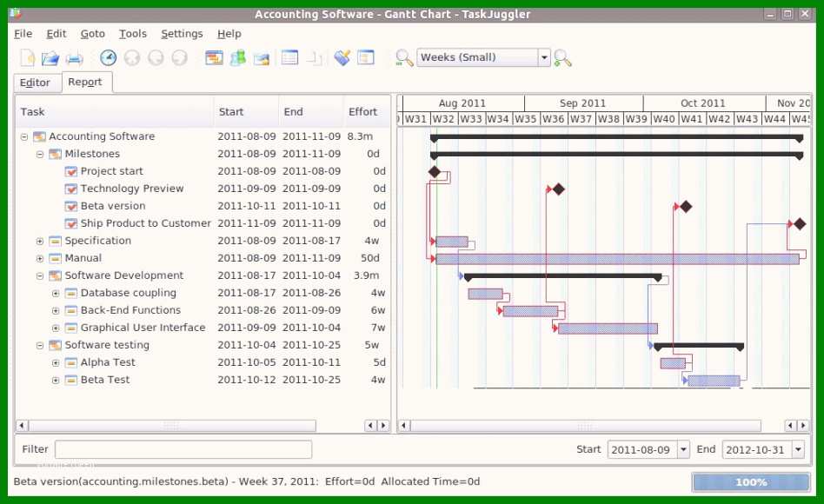824x504 pixels.
Task: Click the zoom in magnifier icon
Action: (562, 58)
